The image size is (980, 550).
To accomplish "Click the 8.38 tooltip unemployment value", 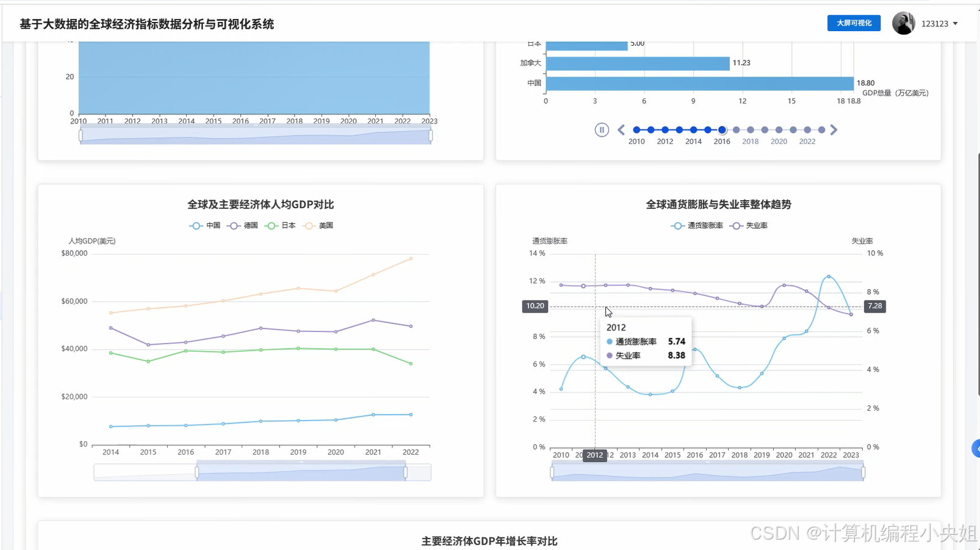I will (677, 355).
